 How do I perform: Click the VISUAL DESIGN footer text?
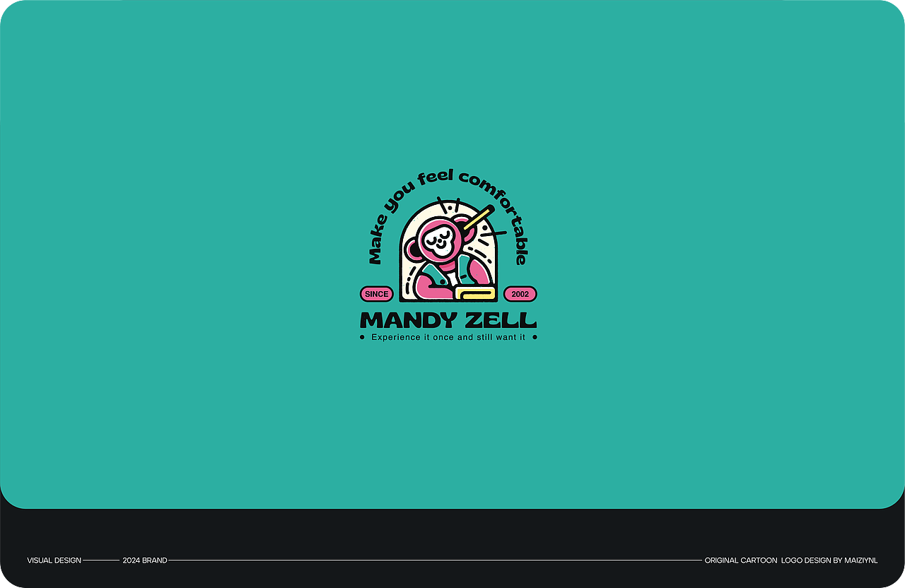tap(54, 560)
